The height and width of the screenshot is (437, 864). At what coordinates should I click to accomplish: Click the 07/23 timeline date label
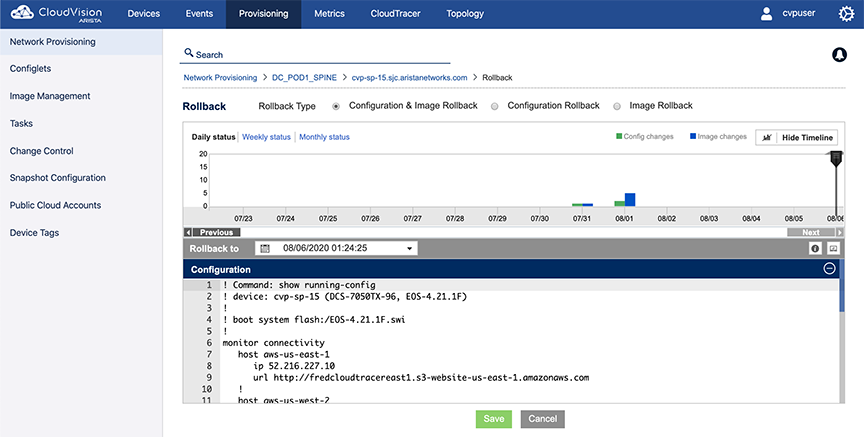243,219
